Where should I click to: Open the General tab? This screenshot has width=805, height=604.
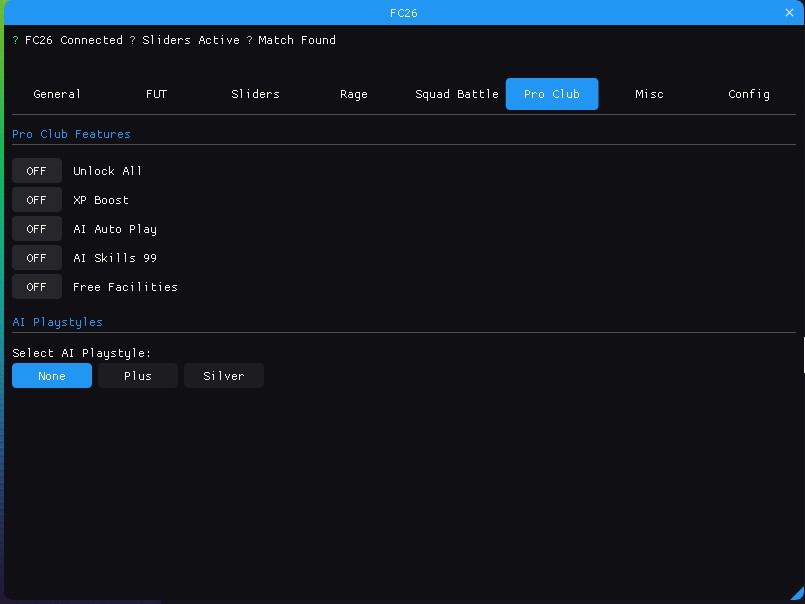pyautogui.click(x=57, y=94)
